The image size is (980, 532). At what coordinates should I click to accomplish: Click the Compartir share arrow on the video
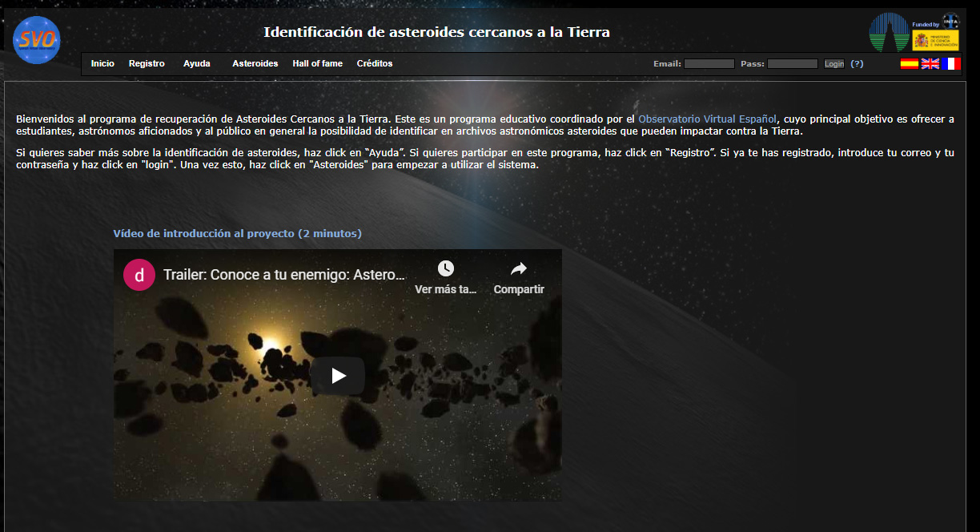click(518, 269)
